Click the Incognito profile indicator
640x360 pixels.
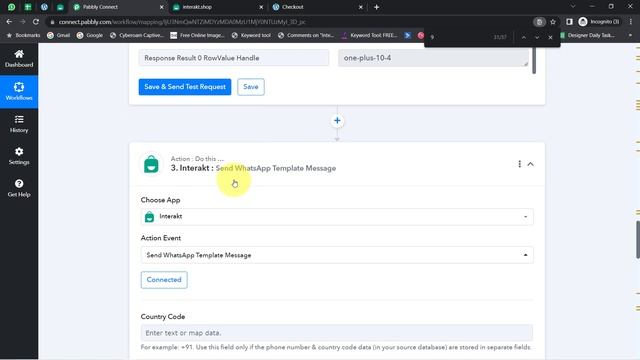pos(599,22)
